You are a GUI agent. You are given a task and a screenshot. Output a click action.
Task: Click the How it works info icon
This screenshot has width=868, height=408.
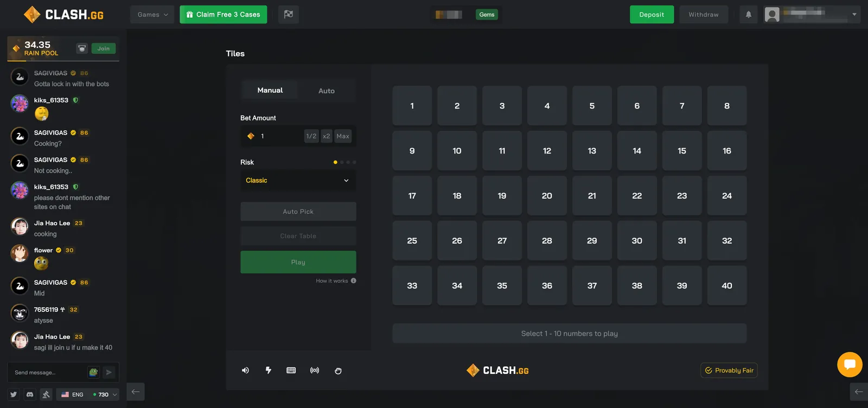[354, 281]
